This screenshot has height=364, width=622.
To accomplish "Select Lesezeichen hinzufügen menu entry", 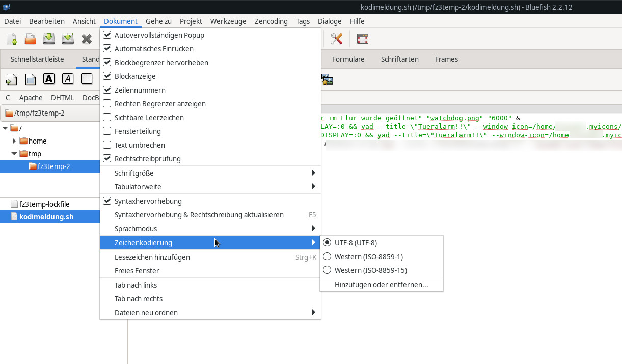I will point(152,257).
